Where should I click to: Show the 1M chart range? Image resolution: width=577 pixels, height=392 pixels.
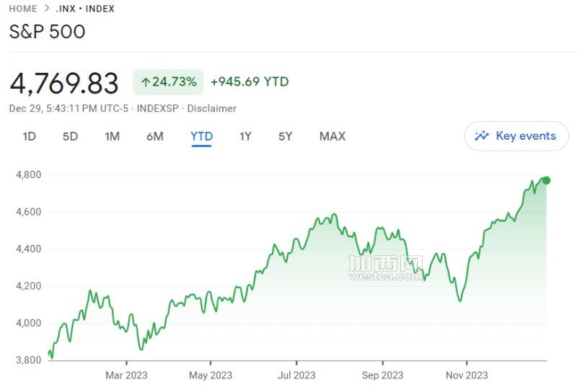coord(112,136)
